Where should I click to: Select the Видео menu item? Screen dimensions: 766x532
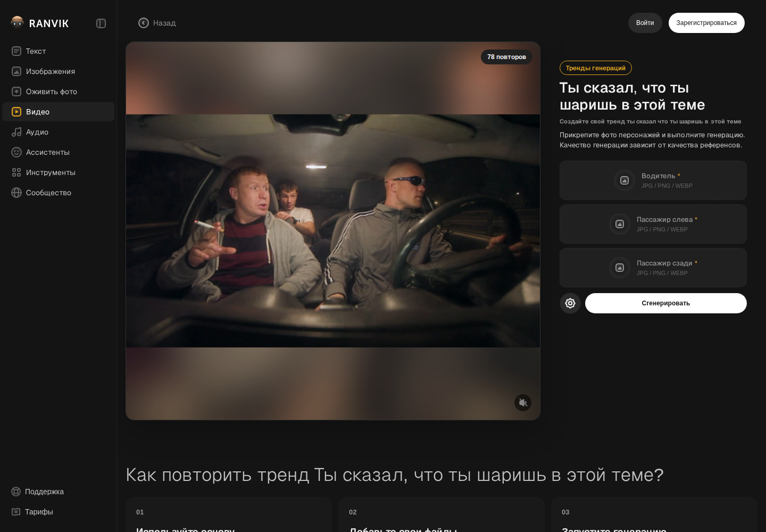(x=58, y=112)
